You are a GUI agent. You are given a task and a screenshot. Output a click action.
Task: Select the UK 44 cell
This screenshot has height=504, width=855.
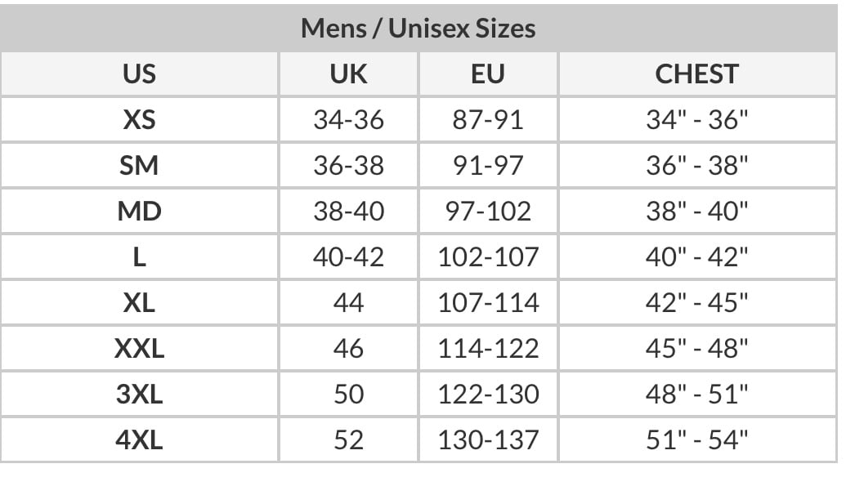[x=348, y=303]
